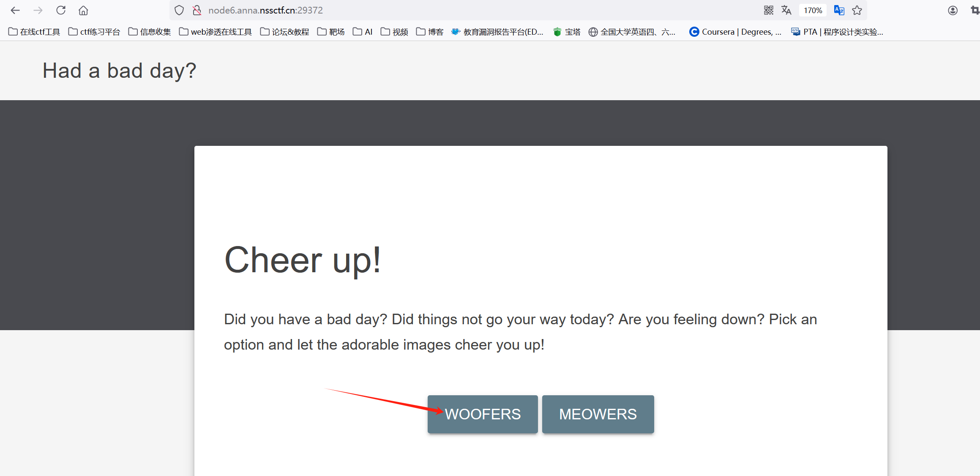Focus the address bar URL field
980x476 pixels.
(x=465, y=10)
